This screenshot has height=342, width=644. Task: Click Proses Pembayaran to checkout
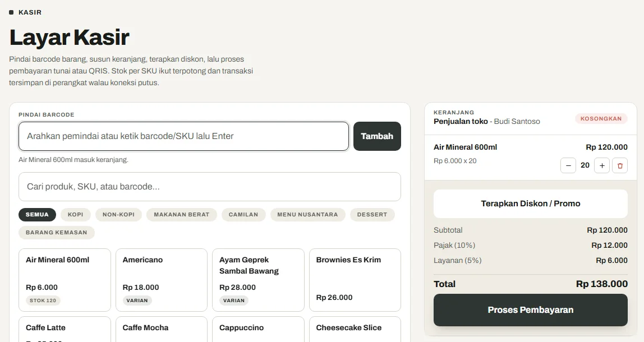click(x=531, y=310)
